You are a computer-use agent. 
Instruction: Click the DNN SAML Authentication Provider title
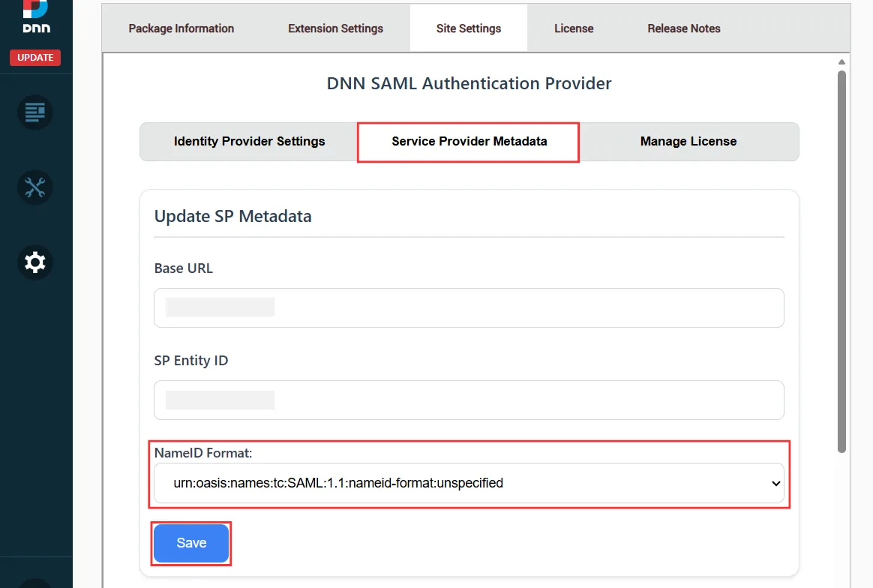click(469, 83)
